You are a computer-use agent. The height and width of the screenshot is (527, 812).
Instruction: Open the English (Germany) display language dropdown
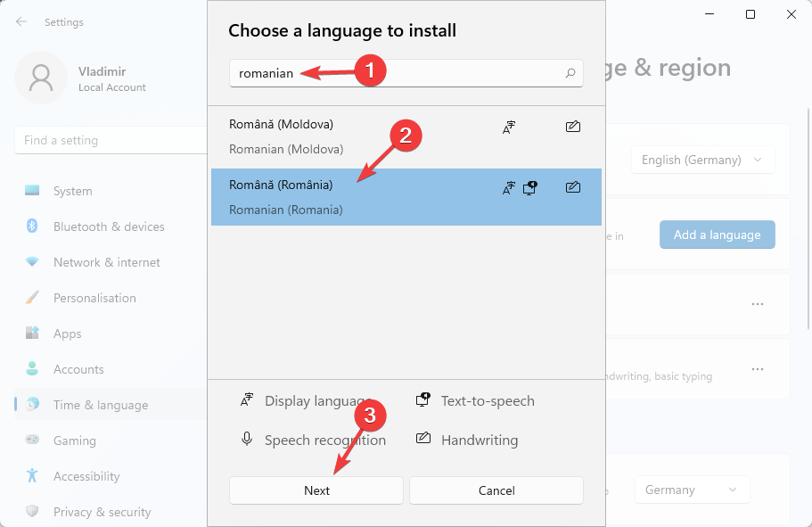pyautogui.click(x=702, y=161)
